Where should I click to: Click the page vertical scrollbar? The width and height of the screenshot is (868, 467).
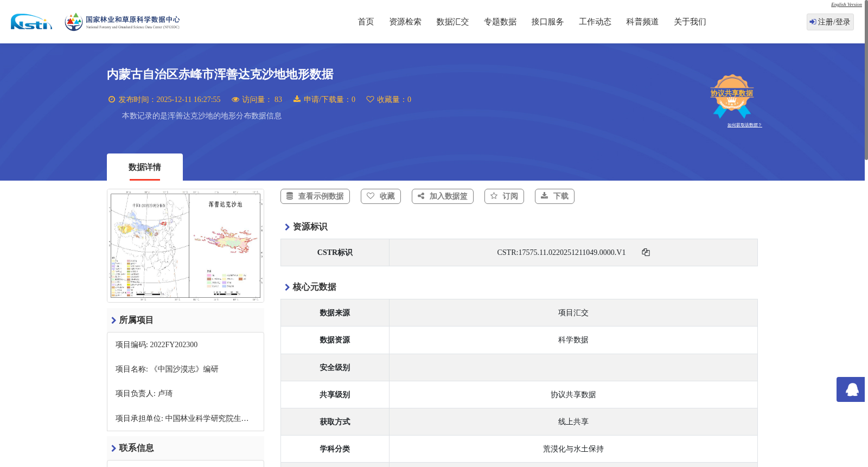(x=866, y=81)
